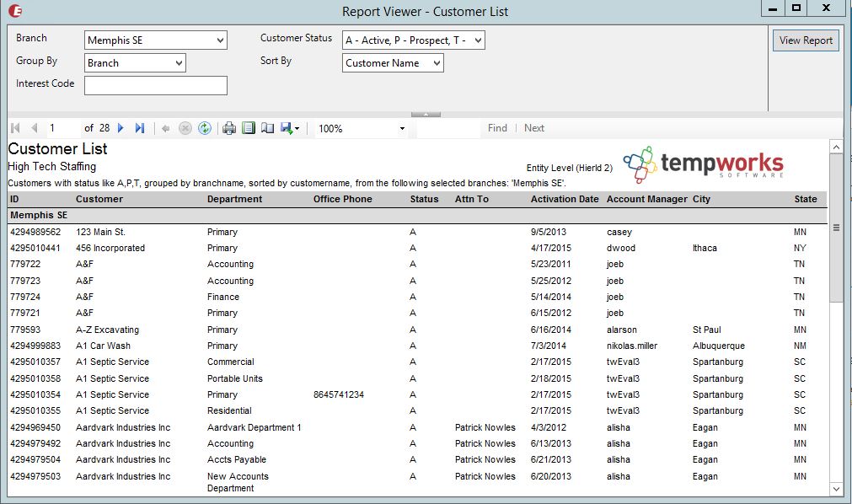Switch to print layout view
This screenshot has width=852, height=504.
248,128
